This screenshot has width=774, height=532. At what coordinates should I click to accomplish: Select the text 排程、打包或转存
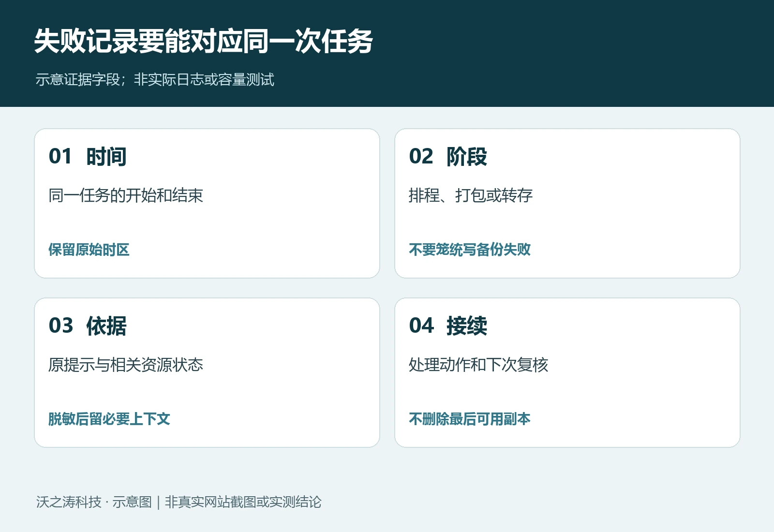coord(471,195)
